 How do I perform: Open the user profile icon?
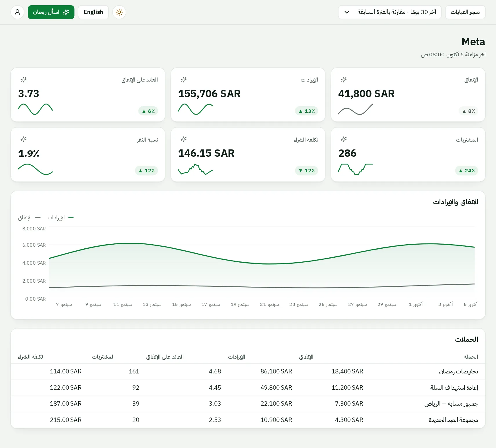17,12
